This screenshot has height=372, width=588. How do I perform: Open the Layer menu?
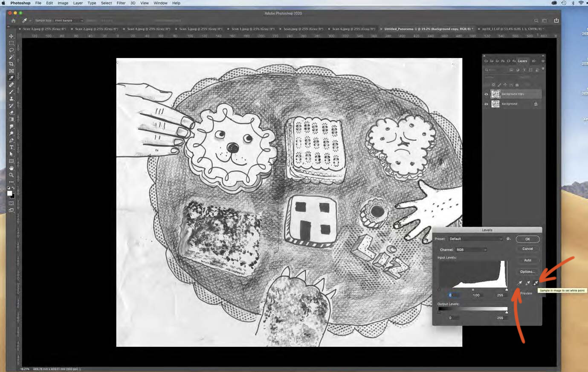(78, 3)
